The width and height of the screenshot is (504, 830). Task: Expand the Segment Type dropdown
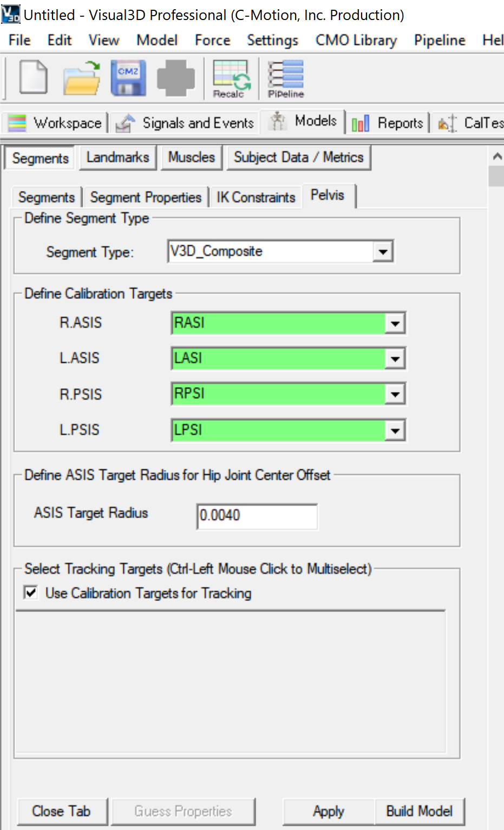coord(383,252)
